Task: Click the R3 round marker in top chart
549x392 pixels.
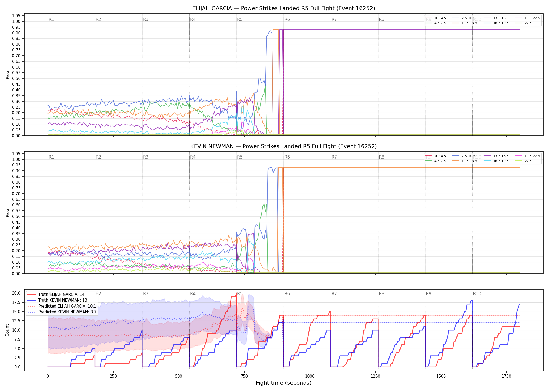Action: pos(146,19)
